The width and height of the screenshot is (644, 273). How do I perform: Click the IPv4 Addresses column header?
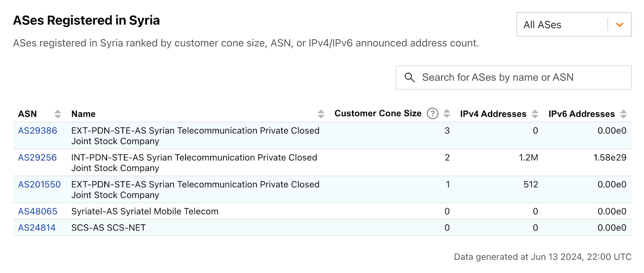(x=493, y=114)
